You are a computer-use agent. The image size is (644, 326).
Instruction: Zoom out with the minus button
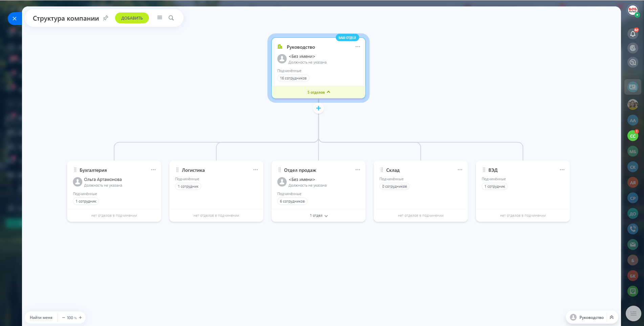63,318
